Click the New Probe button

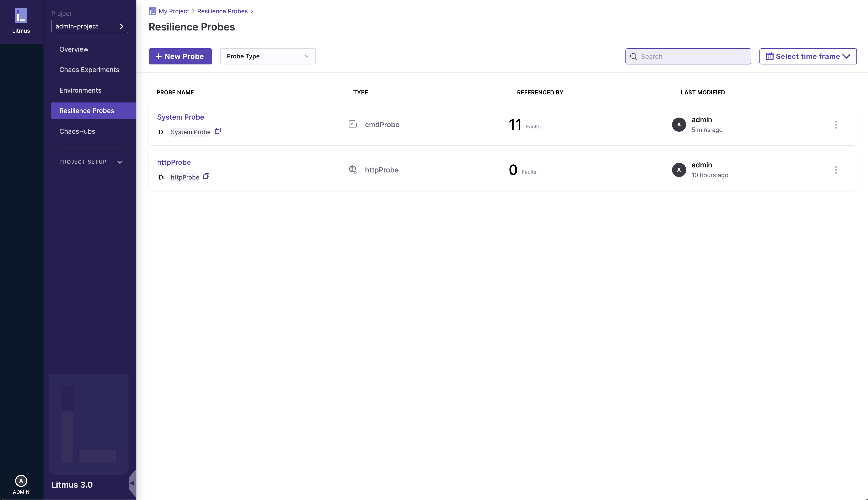click(x=180, y=56)
